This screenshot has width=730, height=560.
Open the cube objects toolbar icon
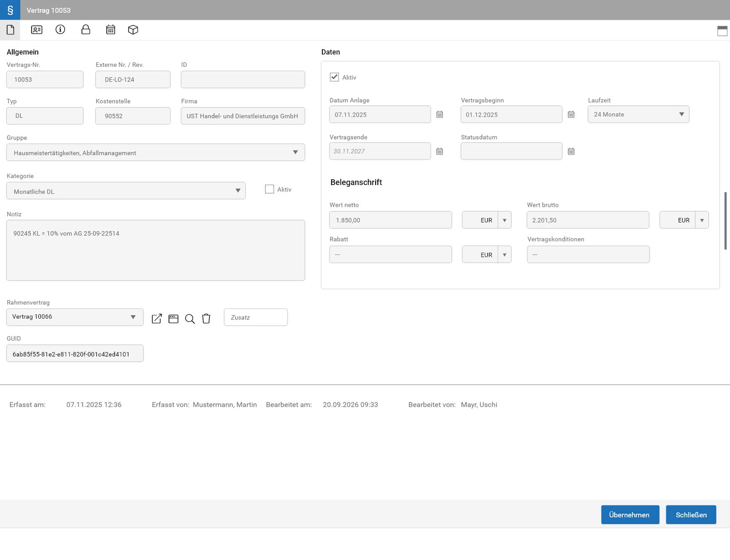tap(133, 30)
